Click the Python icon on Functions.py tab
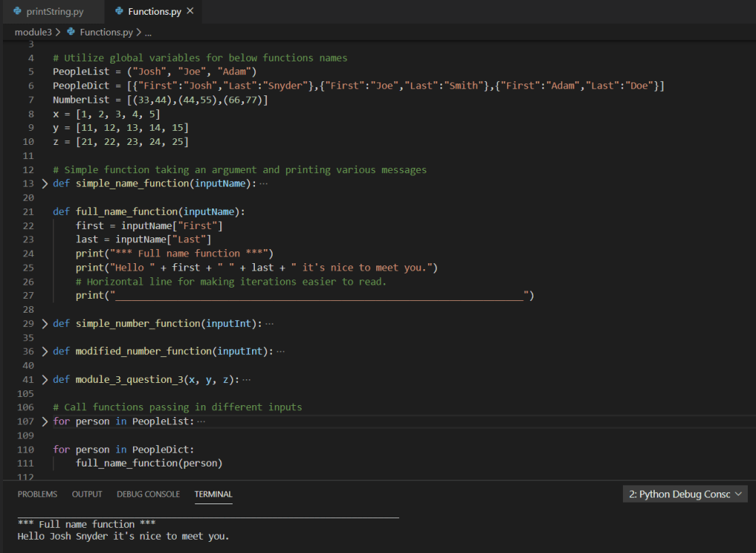The image size is (756, 553). click(x=119, y=12)
